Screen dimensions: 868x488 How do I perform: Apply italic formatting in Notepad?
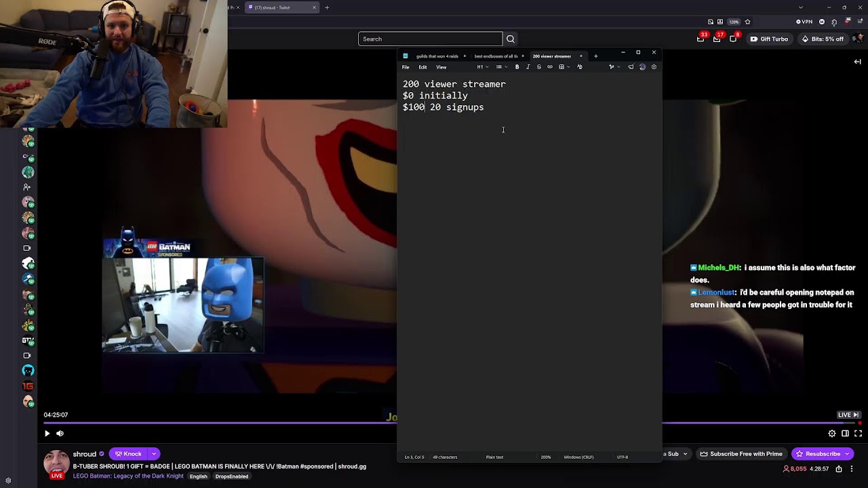[528, 67]
